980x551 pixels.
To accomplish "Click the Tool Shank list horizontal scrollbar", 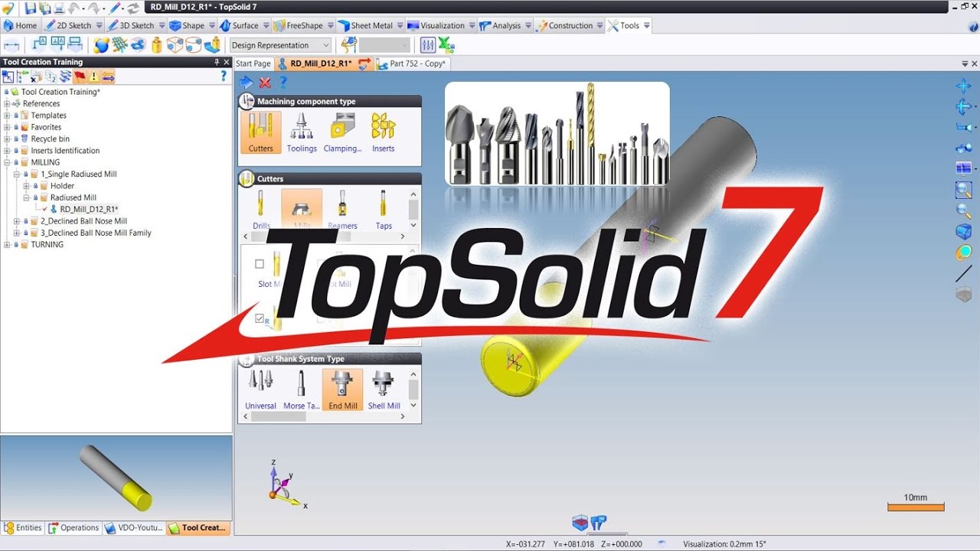I will coord(325,416).
